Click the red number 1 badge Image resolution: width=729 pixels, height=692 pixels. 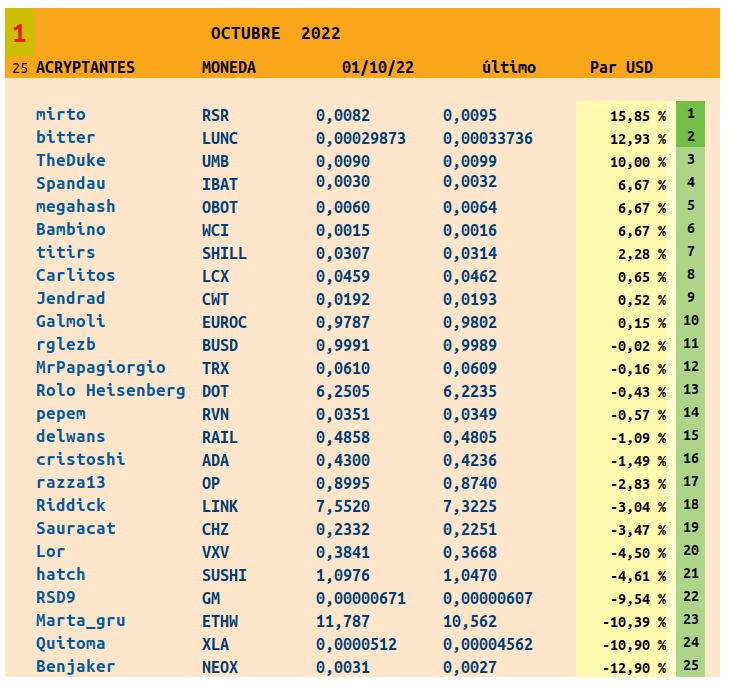[x=19, y=33]
